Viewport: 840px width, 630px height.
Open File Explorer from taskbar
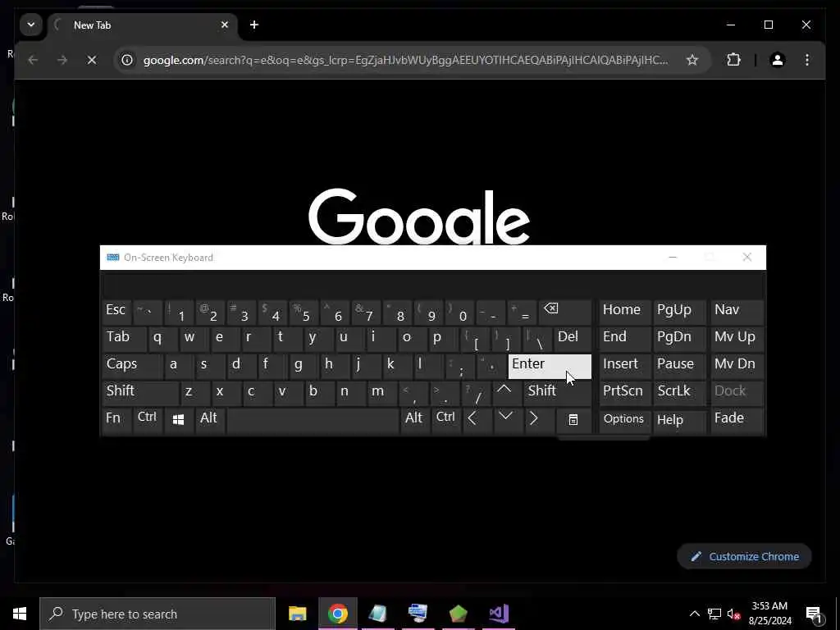tap(297, 614)
